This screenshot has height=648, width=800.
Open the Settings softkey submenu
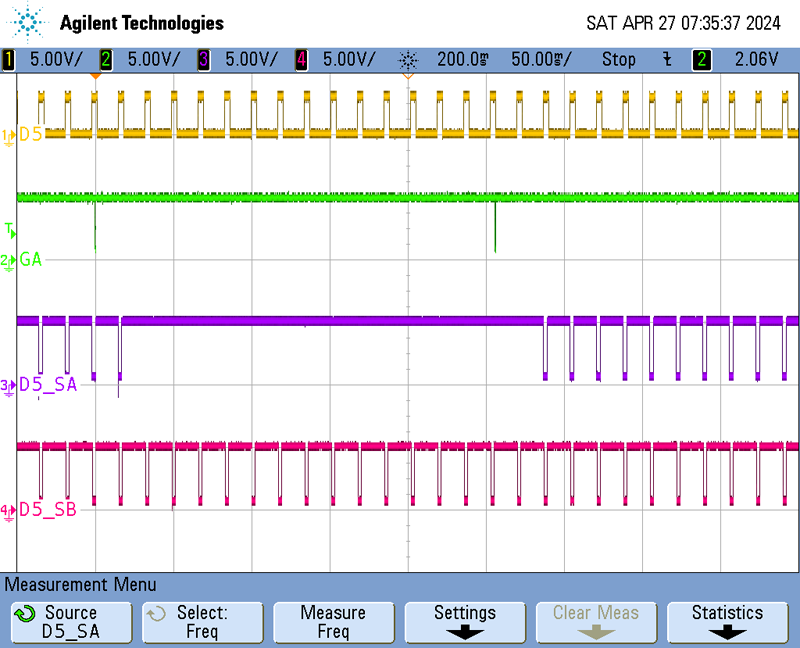pos(464,621)
